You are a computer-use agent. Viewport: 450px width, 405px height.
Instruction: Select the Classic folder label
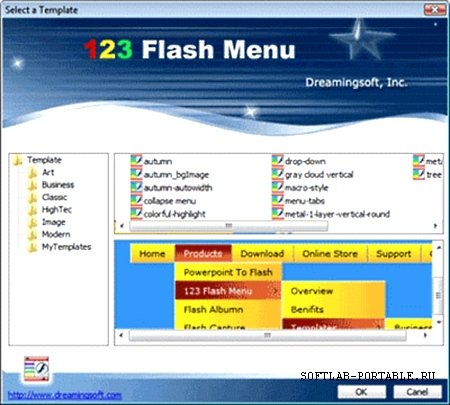point(55,197)
